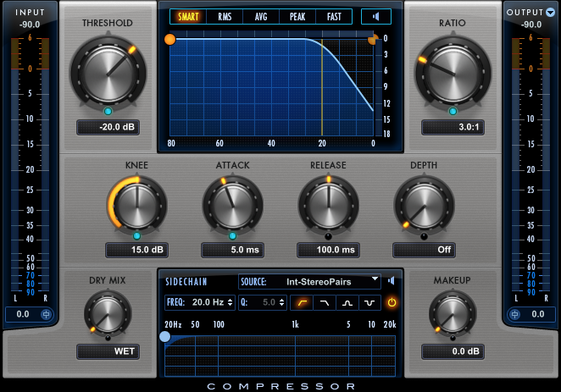Click the 100.0 ms release value field
561x392 pixels.
click(329, 250)
